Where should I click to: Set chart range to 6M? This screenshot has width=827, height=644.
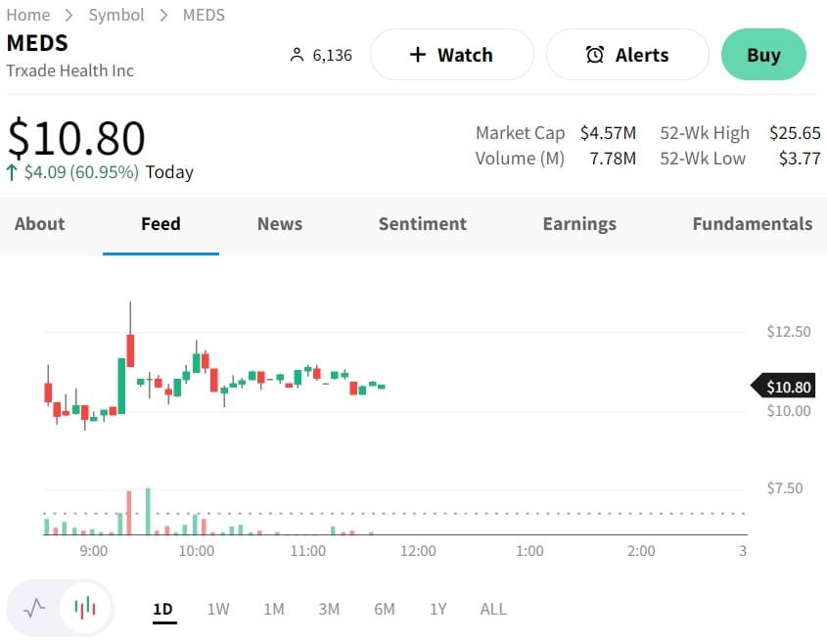tap(385, 609)
